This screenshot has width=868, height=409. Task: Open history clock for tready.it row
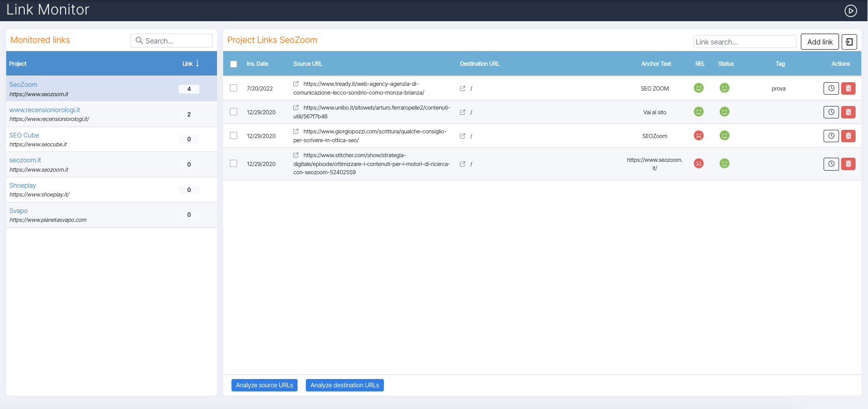tap(831, 88)
